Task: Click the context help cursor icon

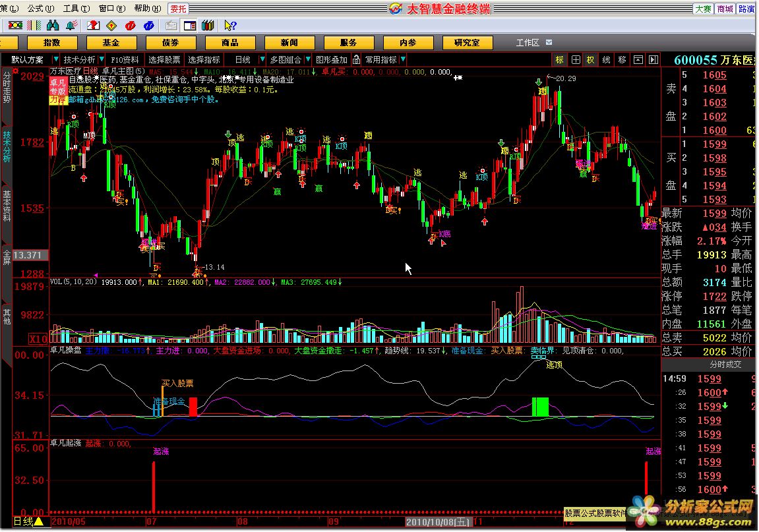Action: 230,25
